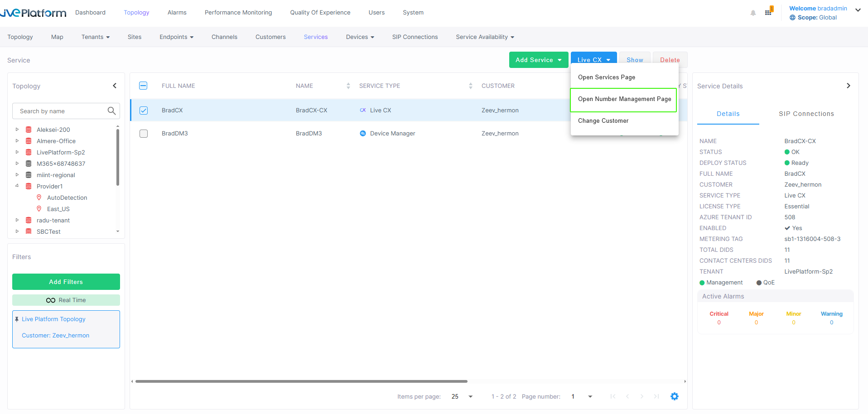
Task: Go to previous page arrow
Action: tap(627, 396)
